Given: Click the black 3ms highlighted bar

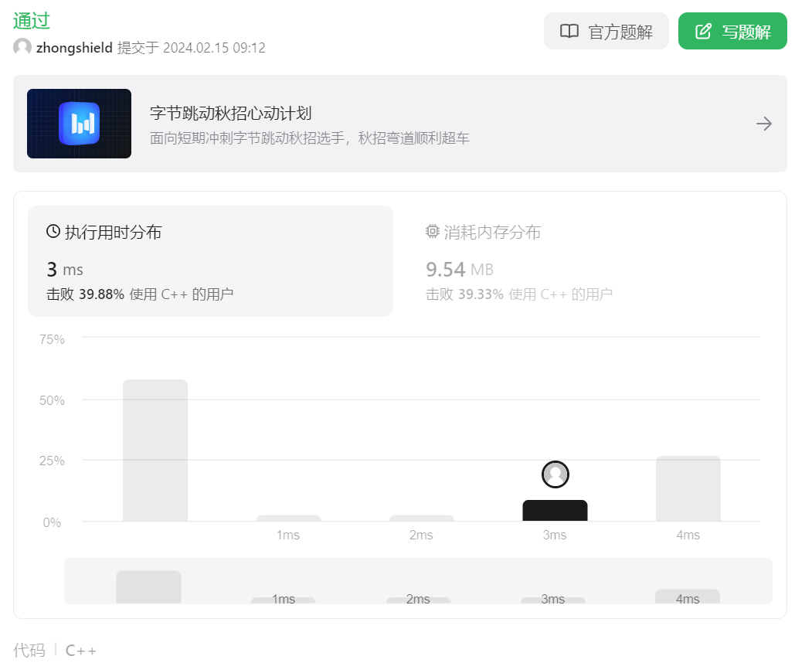Looking at the screenshot, I should pos(555,510).
